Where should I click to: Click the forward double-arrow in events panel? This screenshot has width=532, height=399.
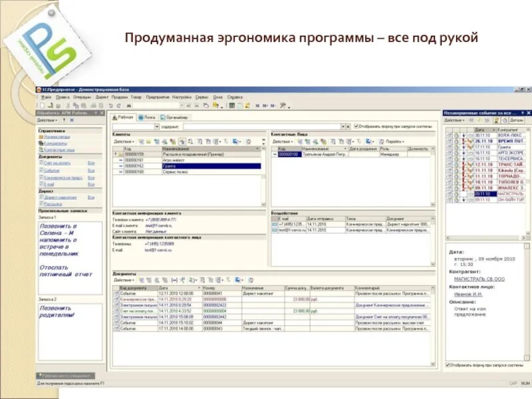click(487, 120)
